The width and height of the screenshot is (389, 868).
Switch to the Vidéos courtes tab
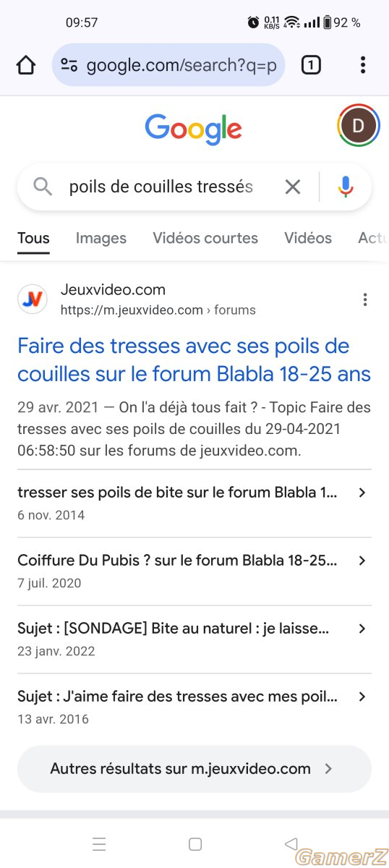click(x=205, y=238)
